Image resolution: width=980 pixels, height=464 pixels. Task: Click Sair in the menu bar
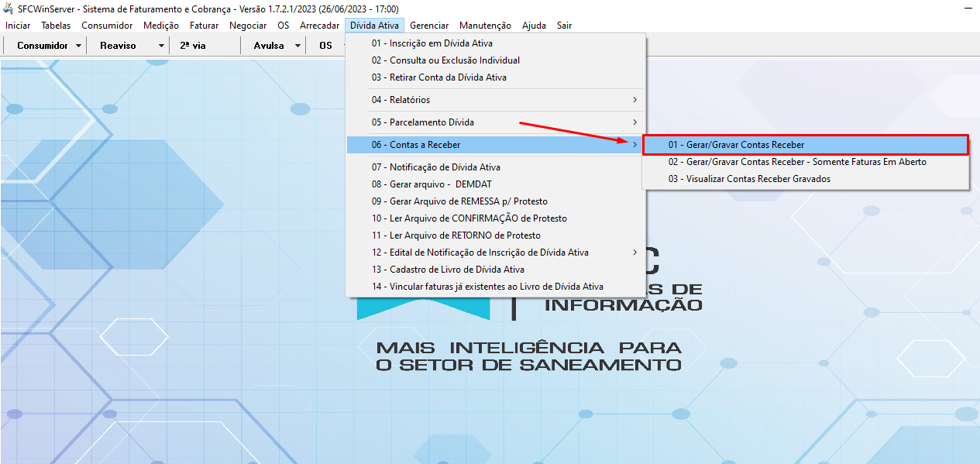click(x=563, y=25)
